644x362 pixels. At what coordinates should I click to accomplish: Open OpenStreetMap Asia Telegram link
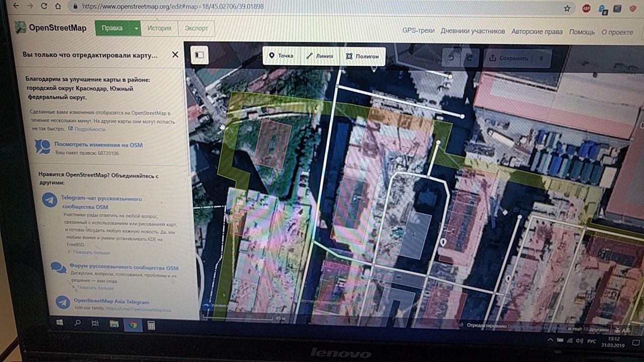coord(112,302)
